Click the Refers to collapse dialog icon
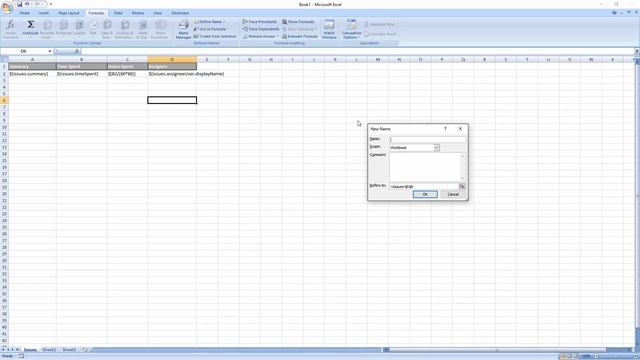Image resolution: width=640 pixels, height=360 pixels. coord(462,187)
